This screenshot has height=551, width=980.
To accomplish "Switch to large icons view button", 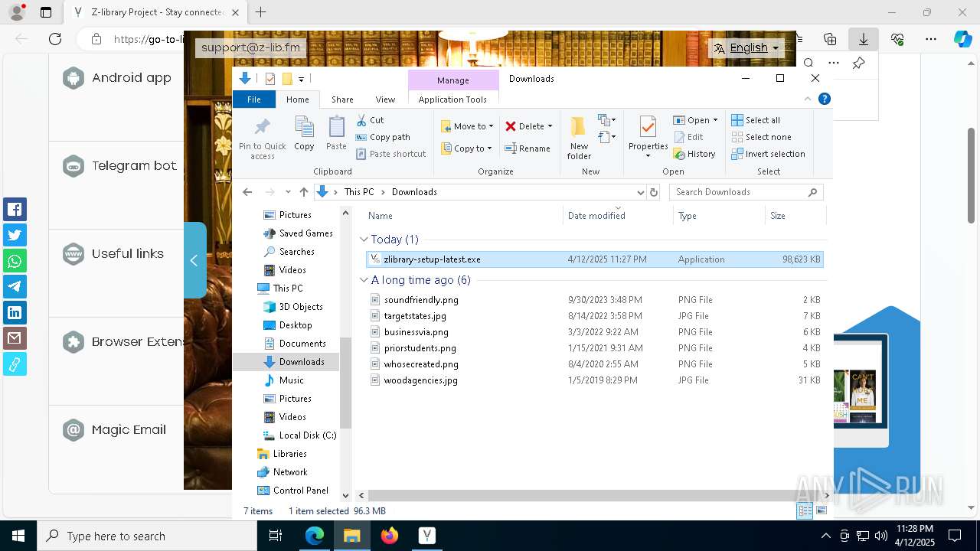I will tap(822, 510).
